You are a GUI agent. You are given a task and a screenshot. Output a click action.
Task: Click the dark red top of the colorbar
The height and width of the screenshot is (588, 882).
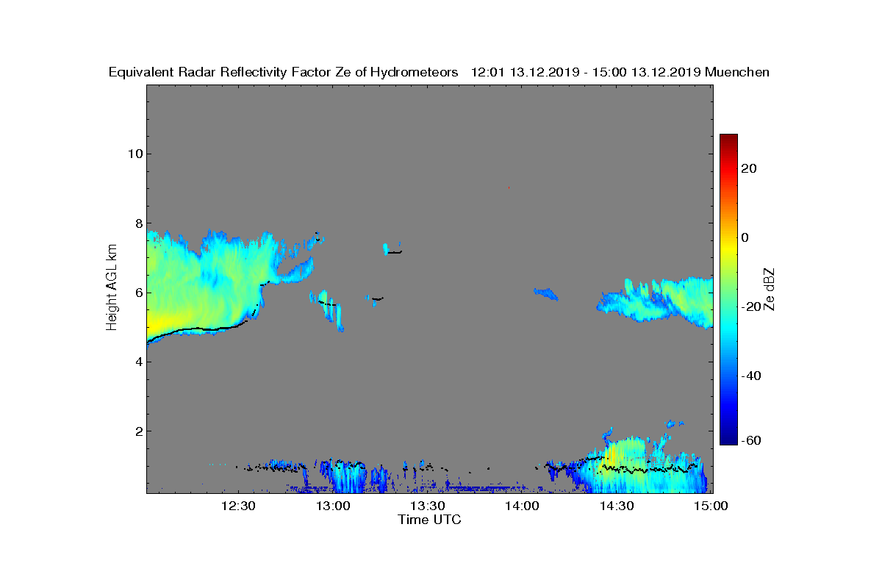point(728,140)
